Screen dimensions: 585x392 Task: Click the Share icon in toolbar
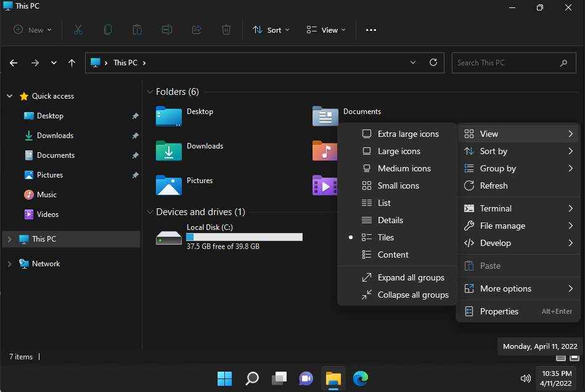pos(197,30)
